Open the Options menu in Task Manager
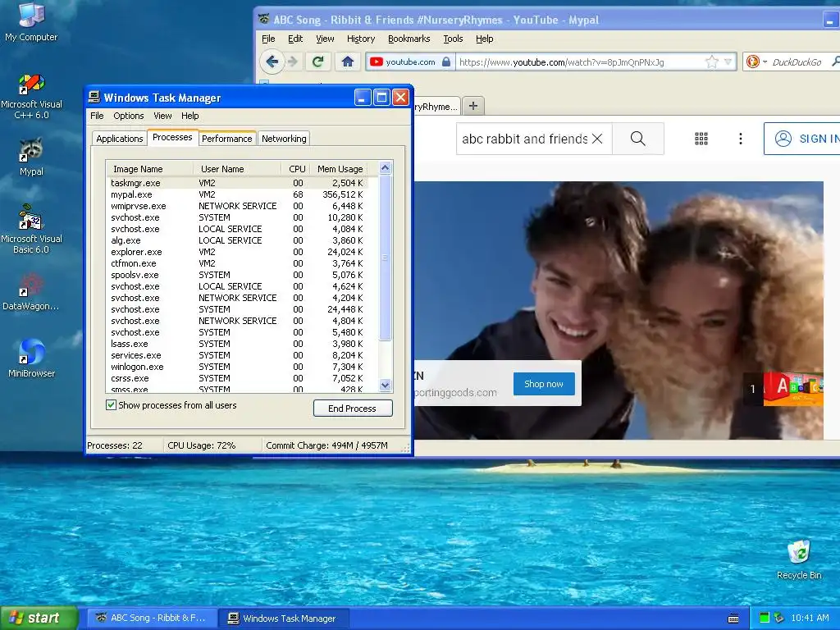Image resolution: width=840 pixels, height=630 pixels. point(129,116)
